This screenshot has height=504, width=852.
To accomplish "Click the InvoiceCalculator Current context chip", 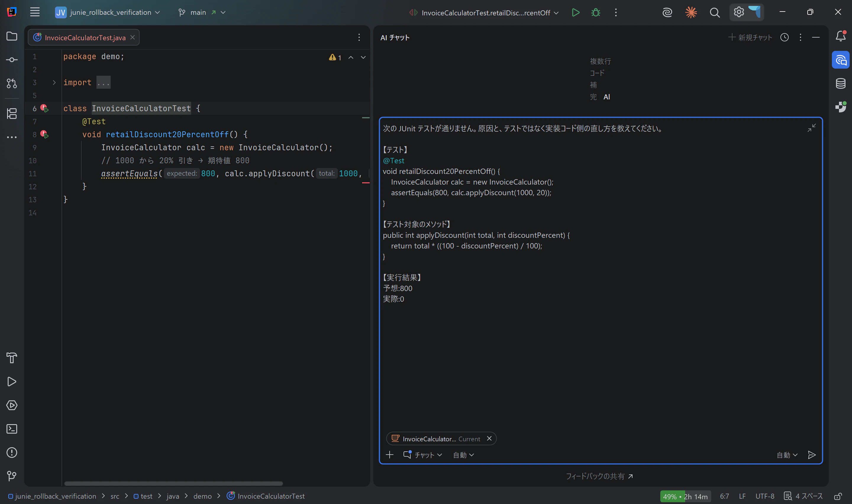I will coord(441,439).
